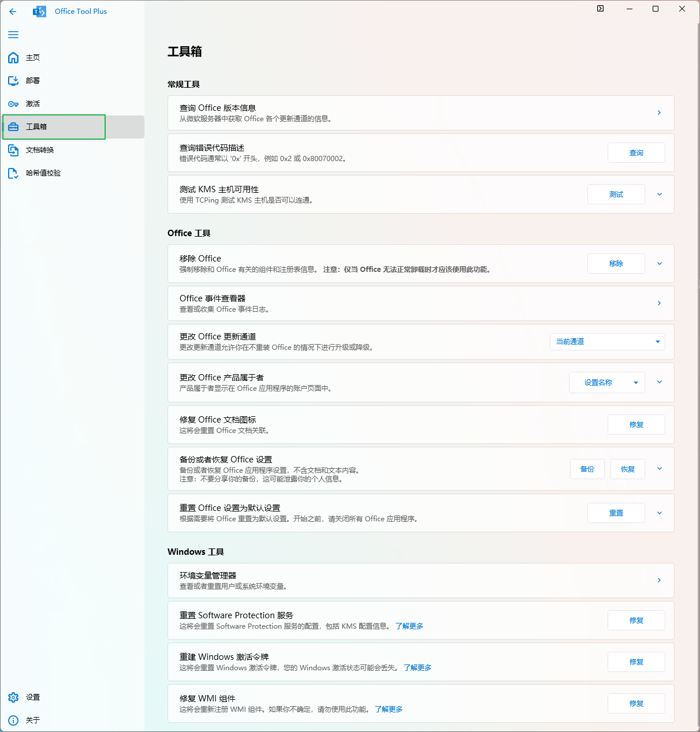700x732 pixels.
Task: Navigate to the 主页 page
Action: click(32, 58)
